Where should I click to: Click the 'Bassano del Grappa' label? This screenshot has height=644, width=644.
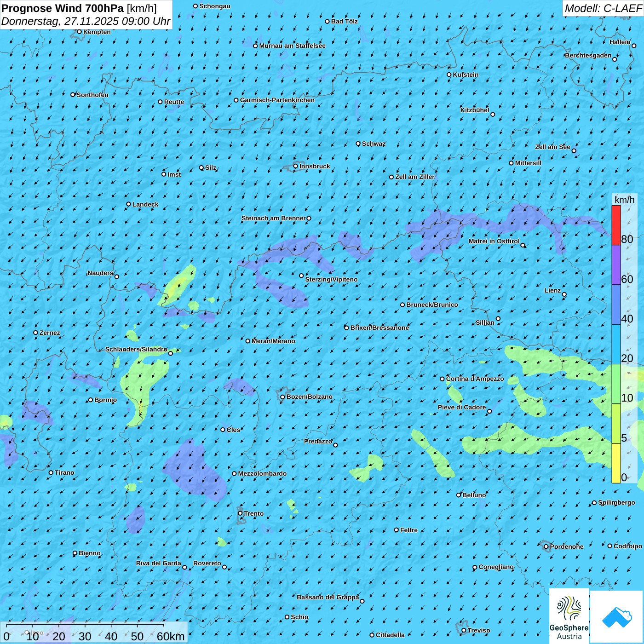pos(328,597)
